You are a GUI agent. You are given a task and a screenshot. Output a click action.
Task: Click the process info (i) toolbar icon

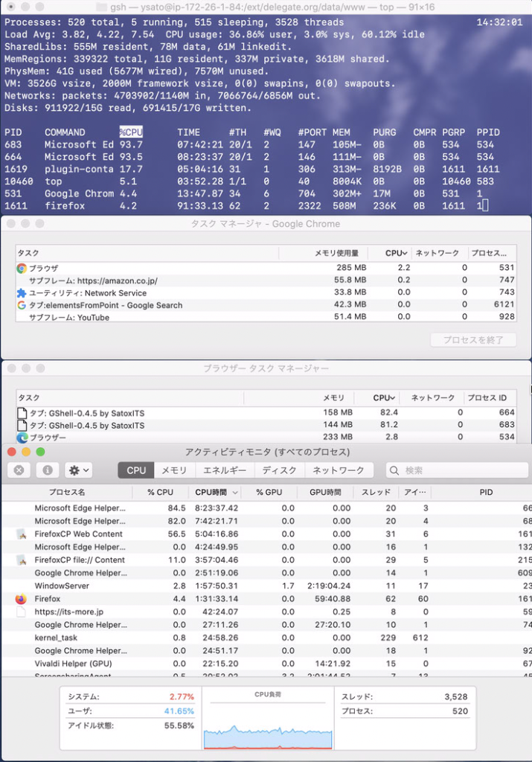pos(47,470)
